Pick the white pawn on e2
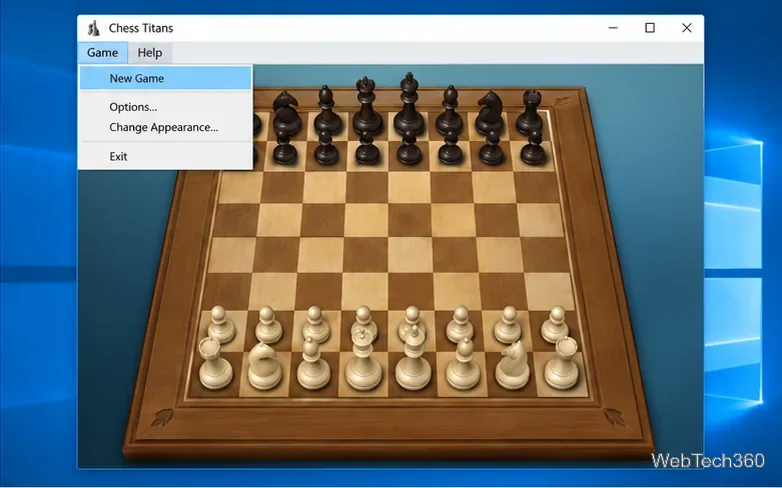782x488 pixels. coord(411,318)
